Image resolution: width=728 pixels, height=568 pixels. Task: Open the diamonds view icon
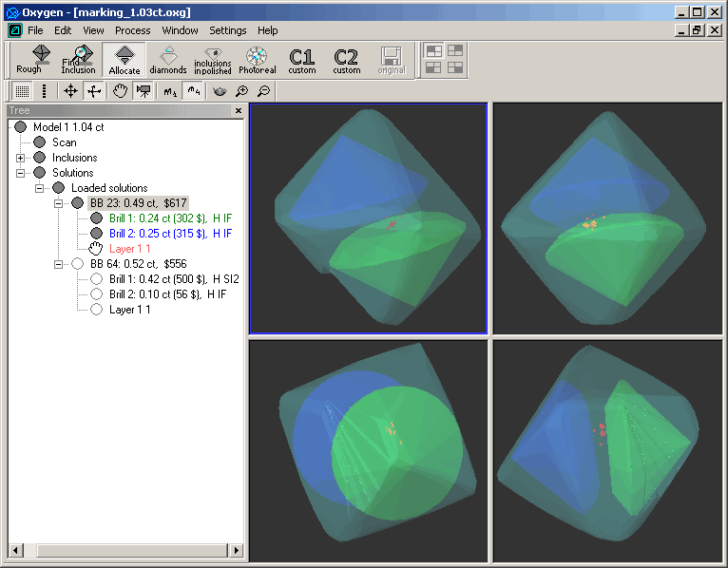click(x=168, y=59)
